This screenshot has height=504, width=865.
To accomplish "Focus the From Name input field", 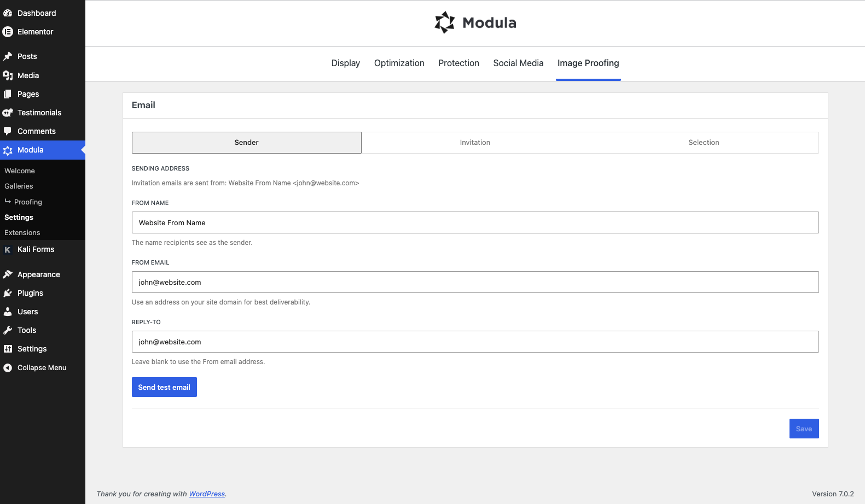I will point(475,222).
